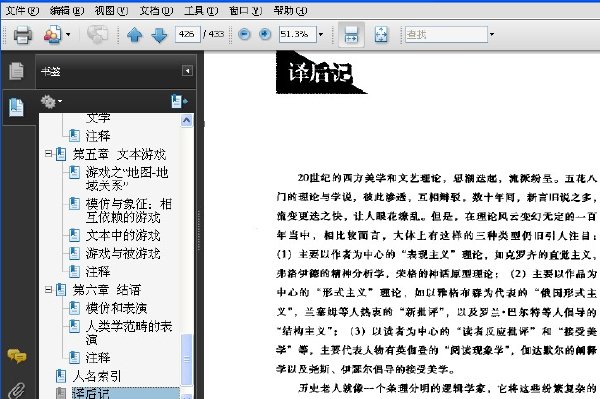The width and height of the screenshot is (600, 399).
Task: Open dropdown arrow beside collaborate icon
Action: coord(68,34)
